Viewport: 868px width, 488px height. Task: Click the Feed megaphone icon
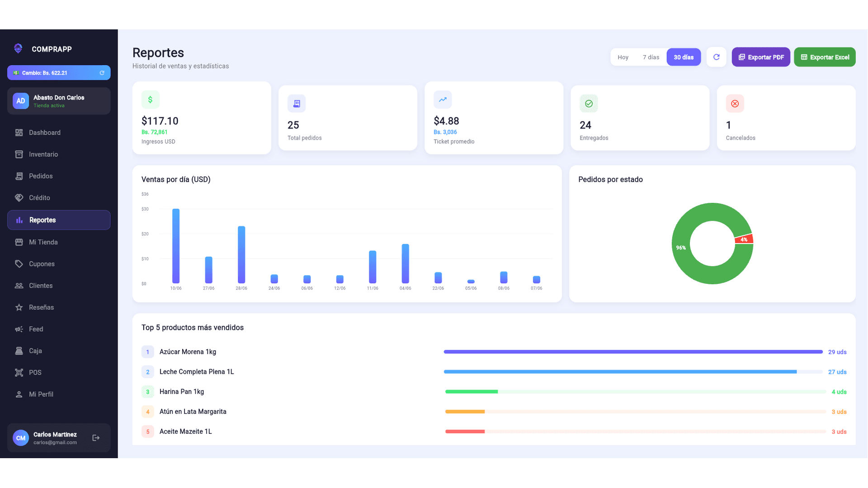coord(19,329)
